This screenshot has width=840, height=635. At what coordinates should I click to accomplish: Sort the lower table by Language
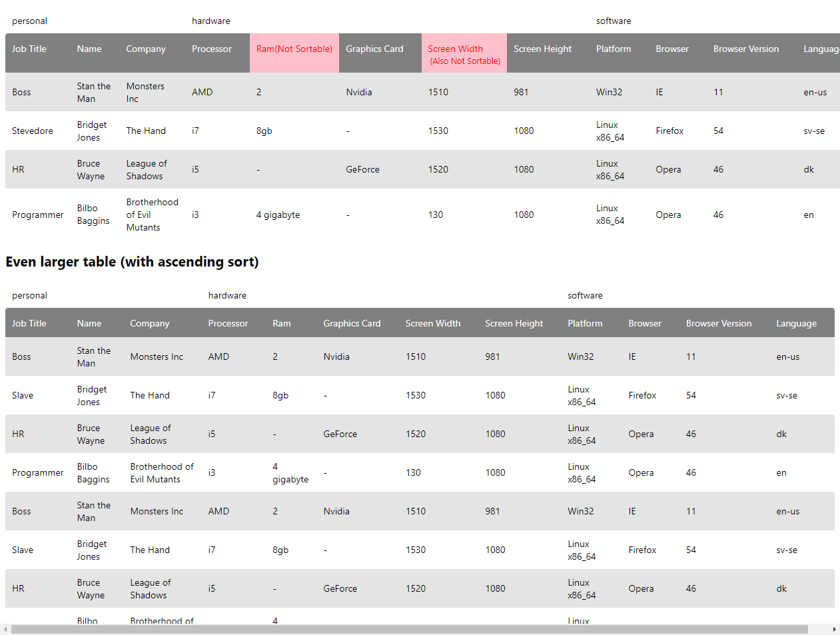tap(796, 324)
